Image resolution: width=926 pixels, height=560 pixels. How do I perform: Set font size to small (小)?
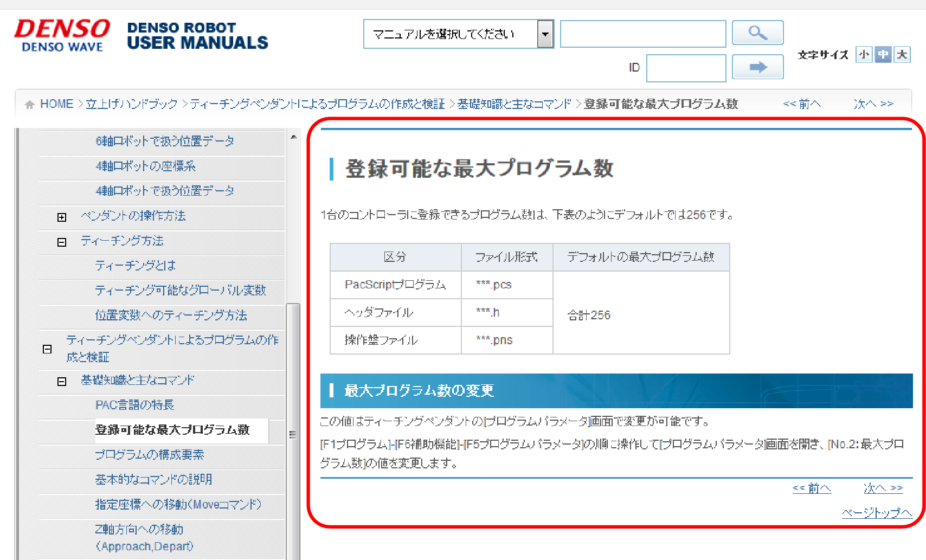pos(864,55)
